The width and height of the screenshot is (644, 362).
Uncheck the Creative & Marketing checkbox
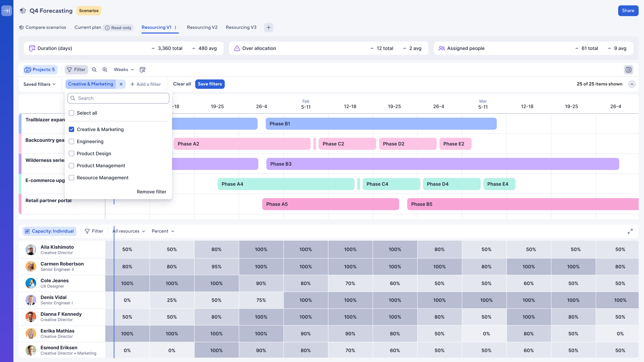pyautogui.click(x=71, y=129)
